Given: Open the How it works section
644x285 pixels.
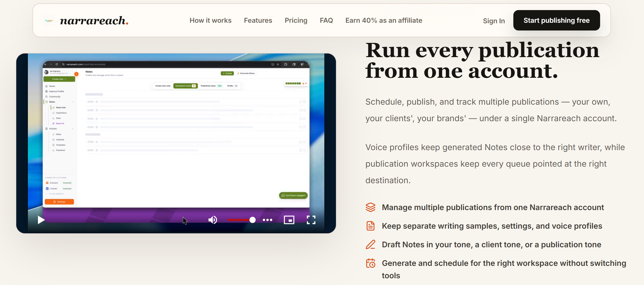Looking at the screenshot, I should coord(210,20).
